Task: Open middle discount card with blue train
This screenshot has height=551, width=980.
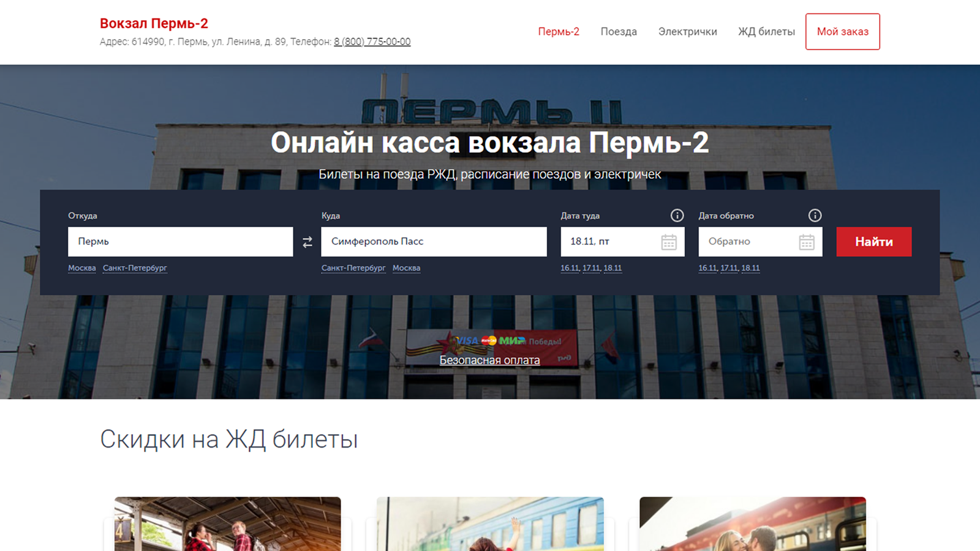Action: pyautogui.click(x=490, y=524)
